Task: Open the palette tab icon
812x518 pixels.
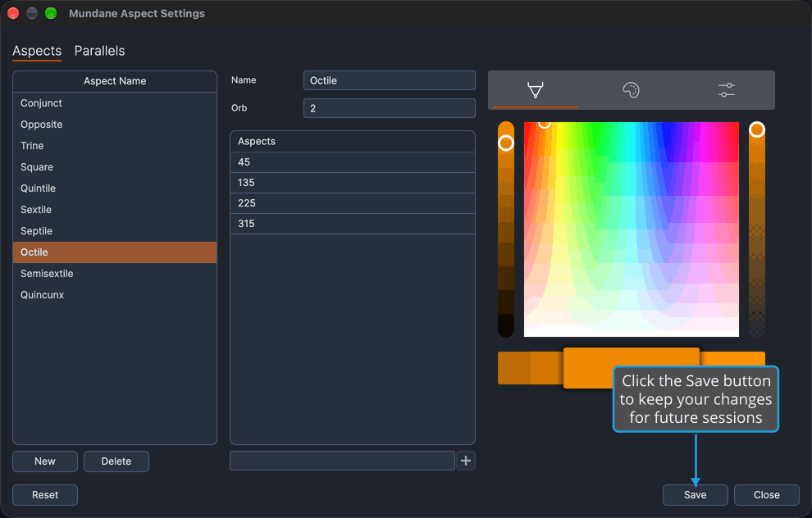Action: pyautogui.click(x=631, y=90)
